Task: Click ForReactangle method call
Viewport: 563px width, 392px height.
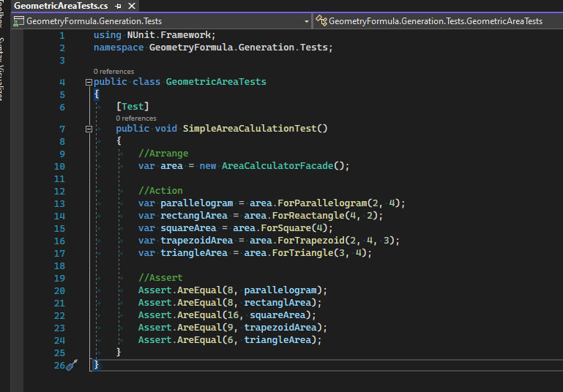Action: coord(308,216)
